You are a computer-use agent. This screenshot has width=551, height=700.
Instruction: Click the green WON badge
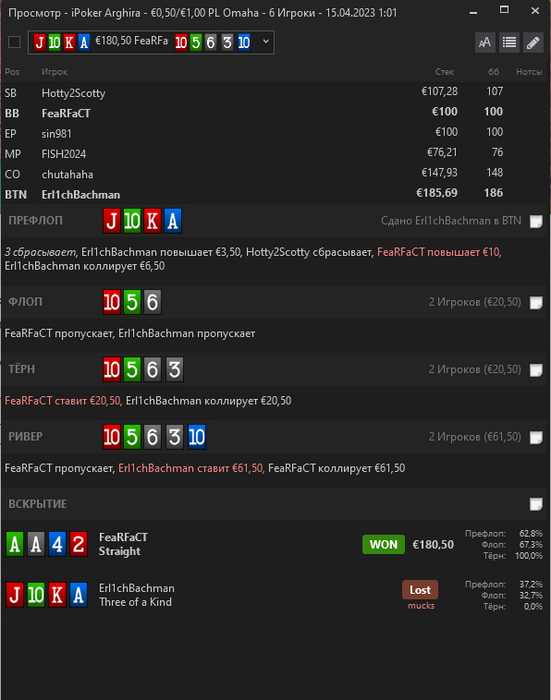[383, 545]
